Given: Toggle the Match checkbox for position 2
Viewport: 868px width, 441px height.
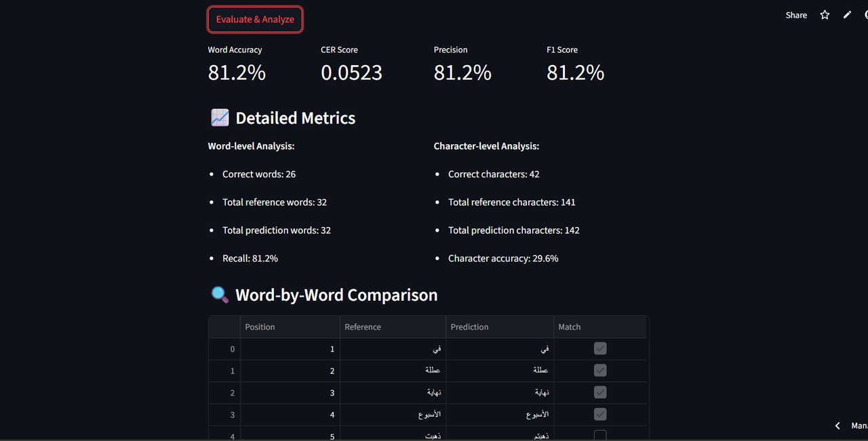Looking at the screenshot, I should click(x=600, y=371).
